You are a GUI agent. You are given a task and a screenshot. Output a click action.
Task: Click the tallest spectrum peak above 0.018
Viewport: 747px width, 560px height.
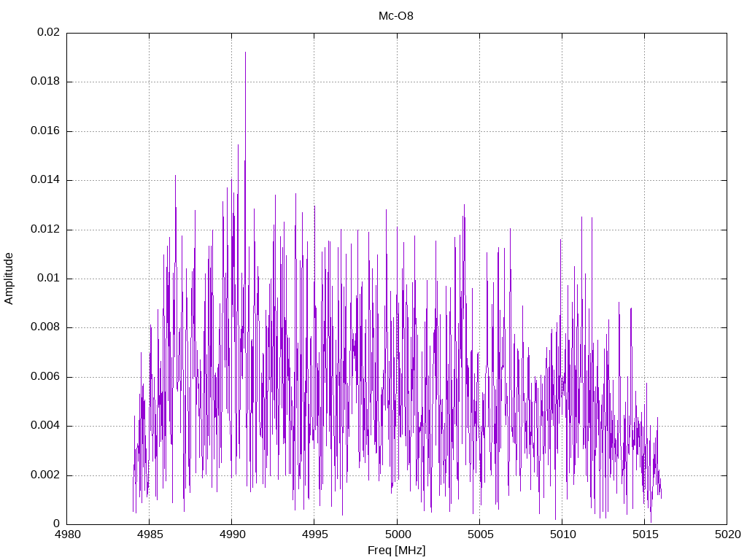(245, 53)
